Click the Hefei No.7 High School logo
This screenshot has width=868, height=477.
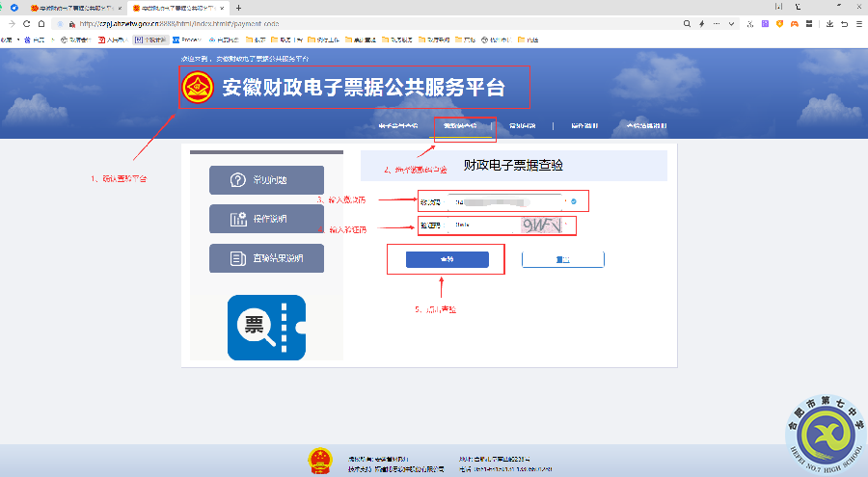click(823, 431)
